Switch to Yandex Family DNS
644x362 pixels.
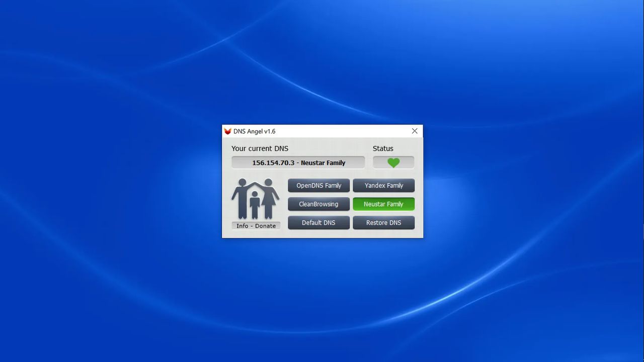tap(384, 186)
